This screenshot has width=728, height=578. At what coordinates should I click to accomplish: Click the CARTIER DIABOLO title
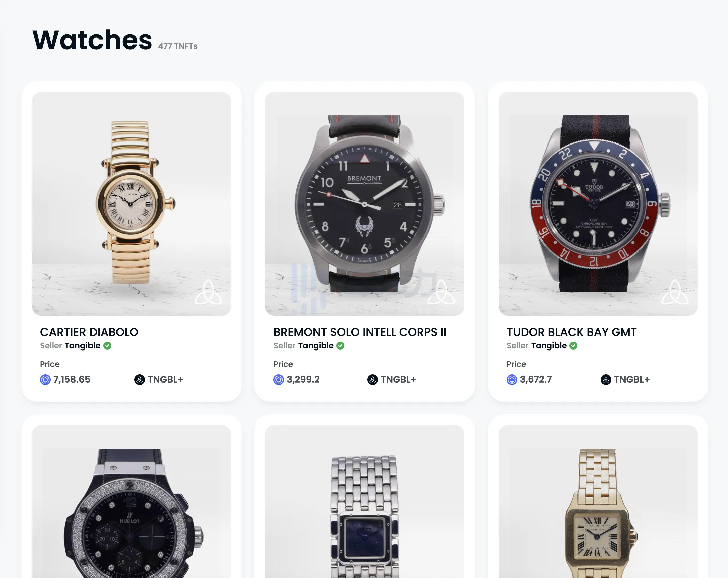[x=89, y=332]
